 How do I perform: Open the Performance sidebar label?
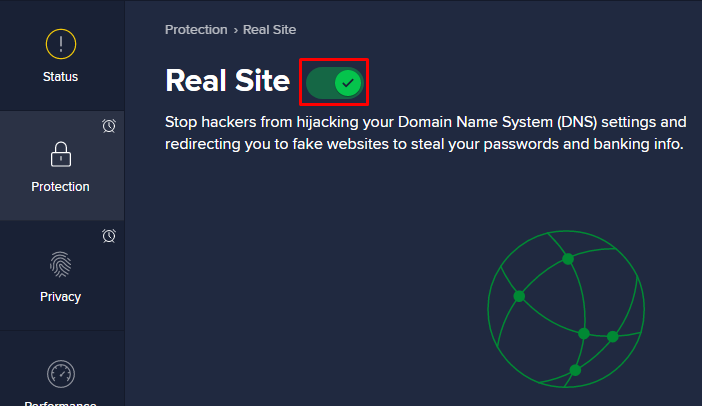click(60, 403)
